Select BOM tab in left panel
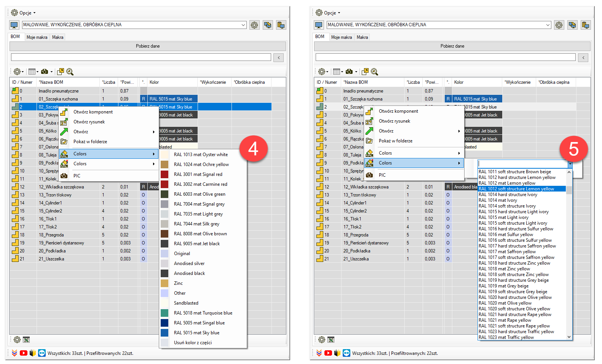 pos(15,37)
